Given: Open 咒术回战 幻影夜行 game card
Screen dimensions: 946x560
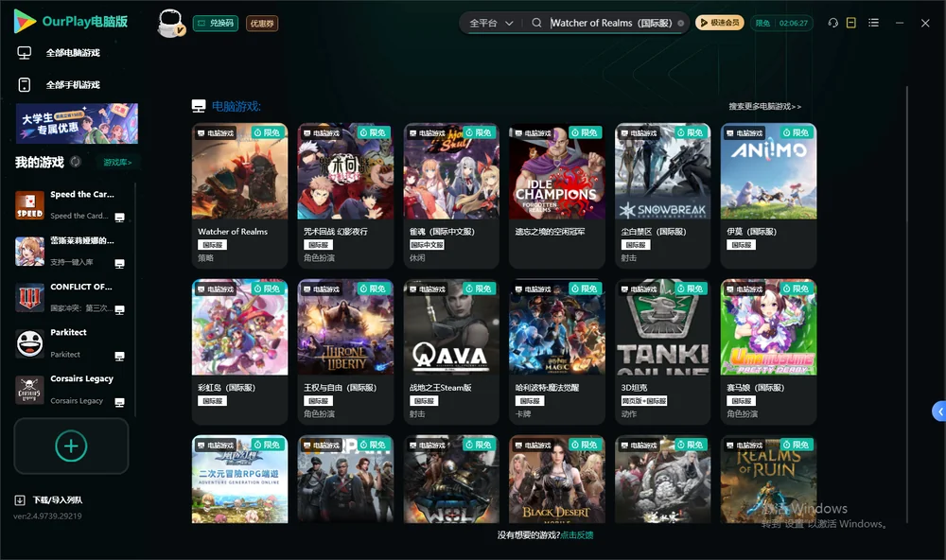Looking at the screenshot, I should point(345,196).
